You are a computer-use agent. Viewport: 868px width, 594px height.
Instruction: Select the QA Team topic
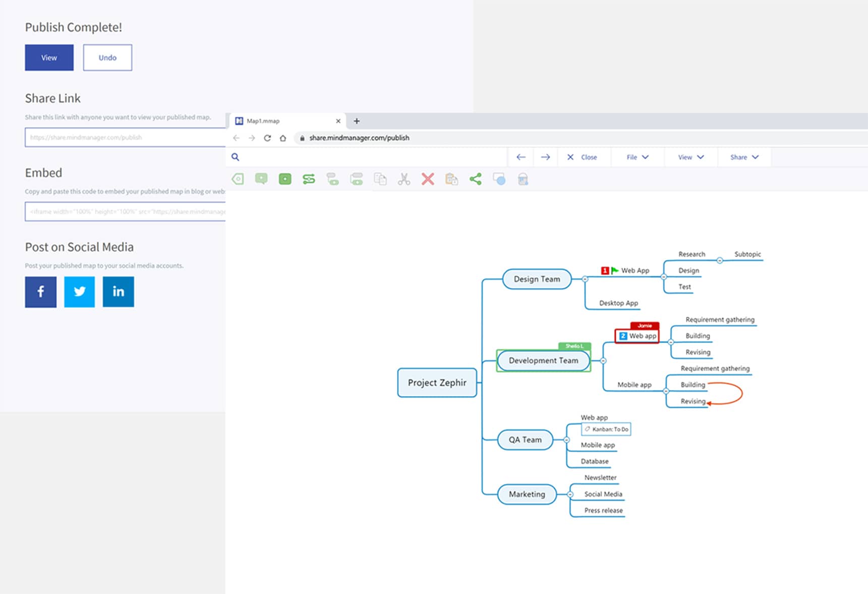click(x=525, y=440)
